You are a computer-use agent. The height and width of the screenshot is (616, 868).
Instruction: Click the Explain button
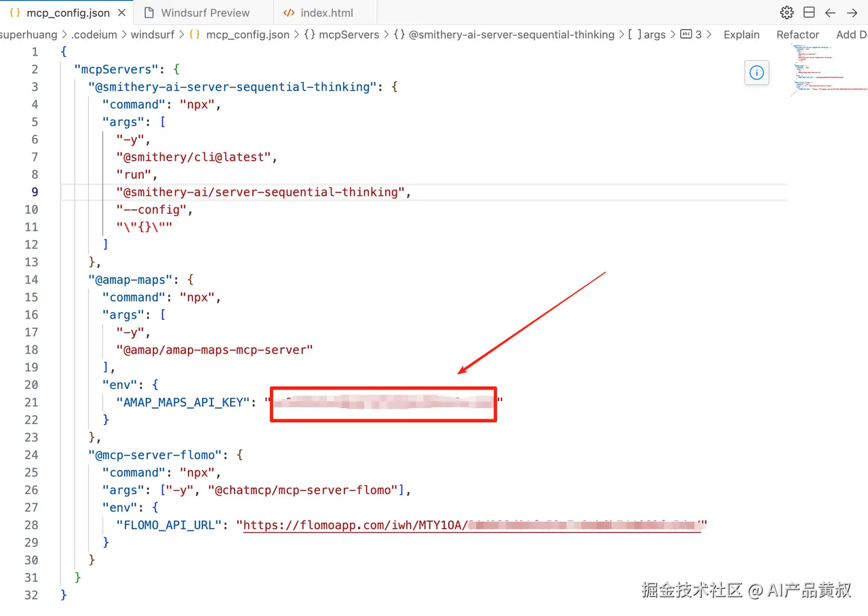click(741, 35)
